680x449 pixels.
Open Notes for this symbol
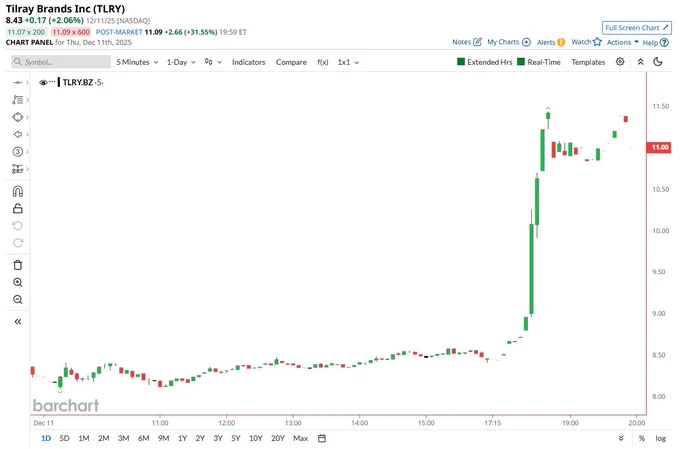(x=467, y=42)
